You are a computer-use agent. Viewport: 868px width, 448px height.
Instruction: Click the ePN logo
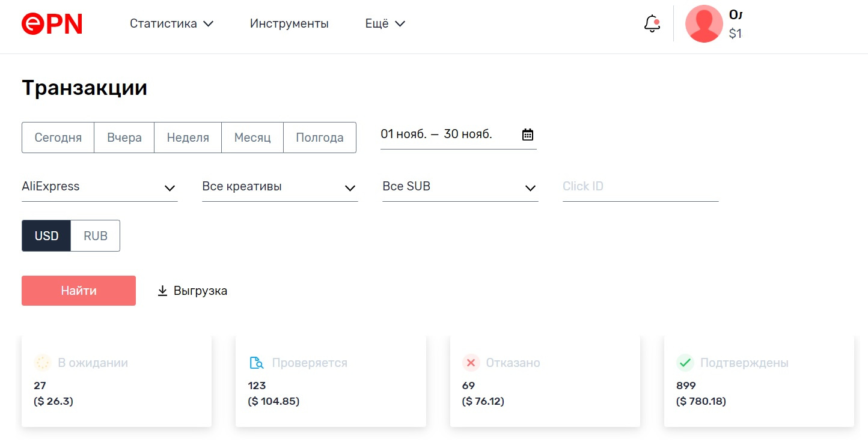coord(52,24)
